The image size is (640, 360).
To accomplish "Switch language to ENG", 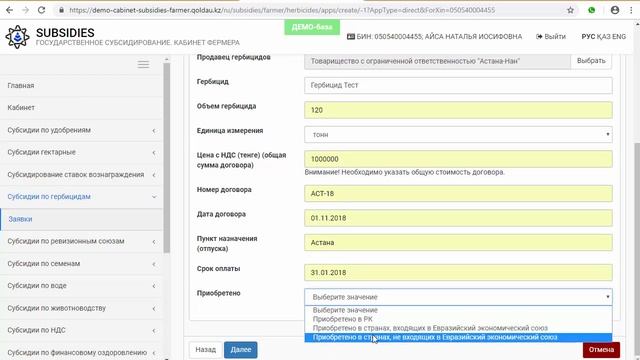I will point(619,37).
